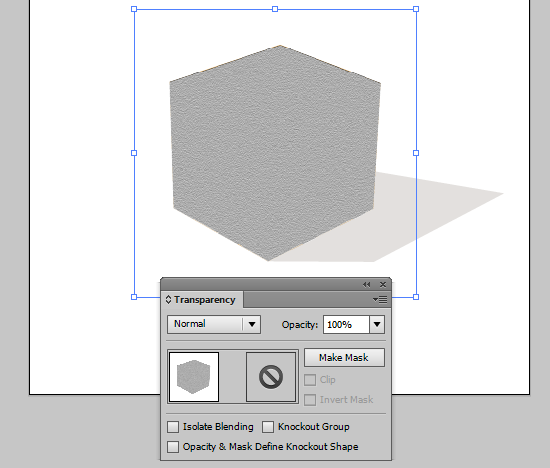Viewport: 550px width, 468px height.
Task: Click the Opacity 100% input field
Action: click(x=346, y=325)
